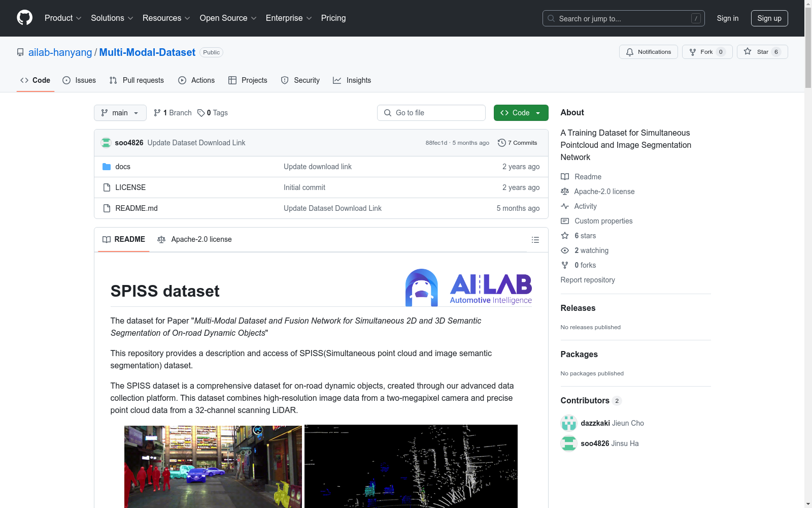Open the Pricing page

tap(333, 18)
